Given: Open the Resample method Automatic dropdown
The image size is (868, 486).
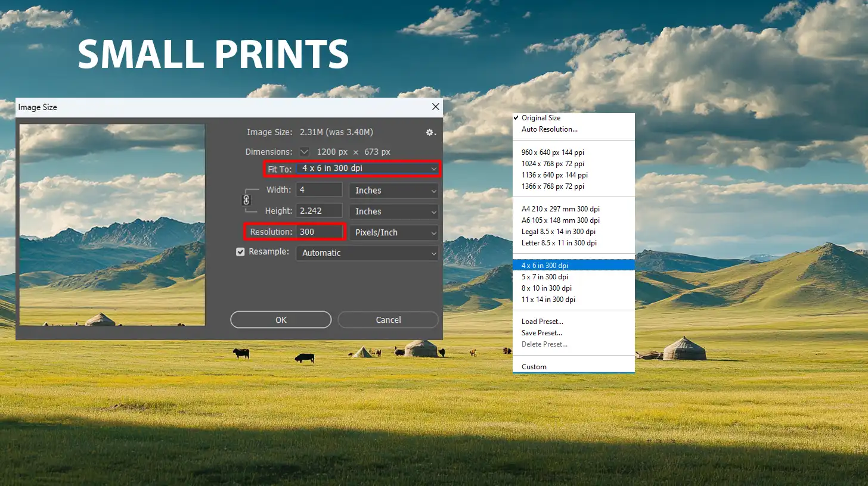Looking at the screenshot, I should 367,253.
